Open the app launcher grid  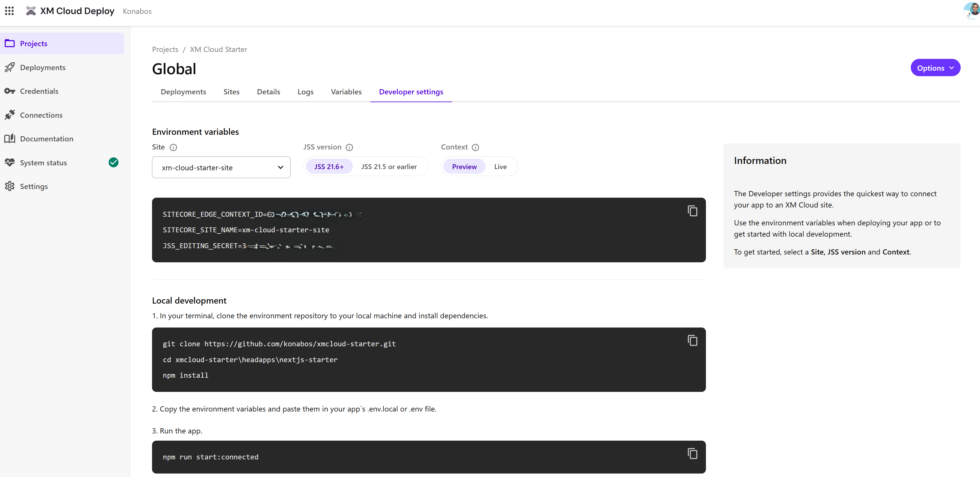pos(10,11)
